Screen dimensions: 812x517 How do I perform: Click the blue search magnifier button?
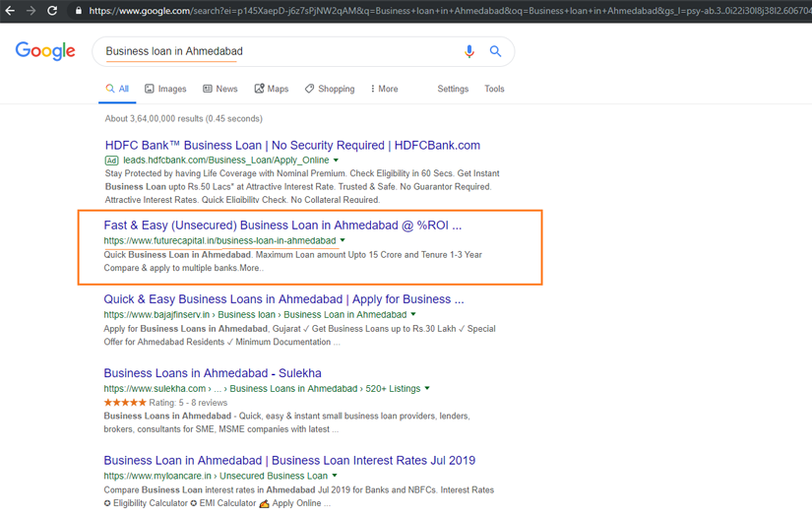pyautogui.click(x=496, y=51)
